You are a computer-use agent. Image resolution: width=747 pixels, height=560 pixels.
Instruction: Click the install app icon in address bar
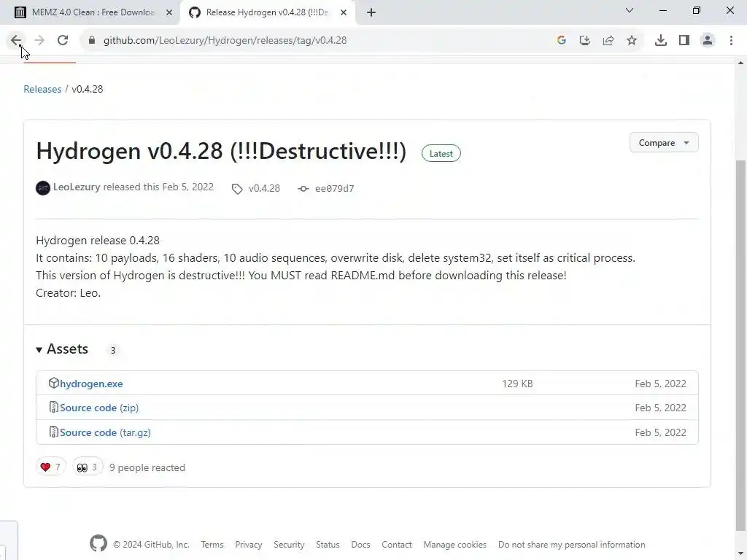pos(585,41)
